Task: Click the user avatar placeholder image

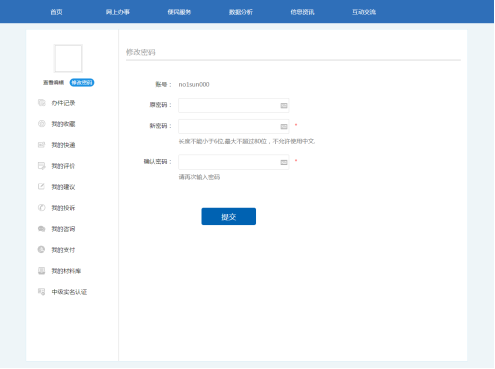Action: 68,58
